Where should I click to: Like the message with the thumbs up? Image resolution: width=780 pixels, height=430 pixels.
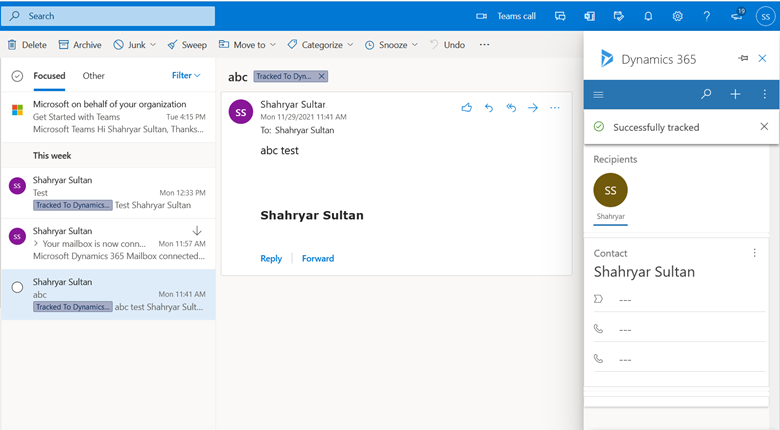467,108
